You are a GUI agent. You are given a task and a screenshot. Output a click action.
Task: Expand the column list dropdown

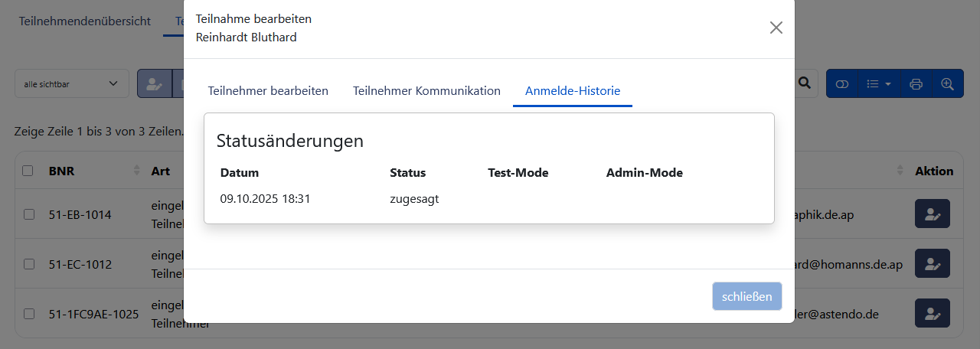[878, 83]
